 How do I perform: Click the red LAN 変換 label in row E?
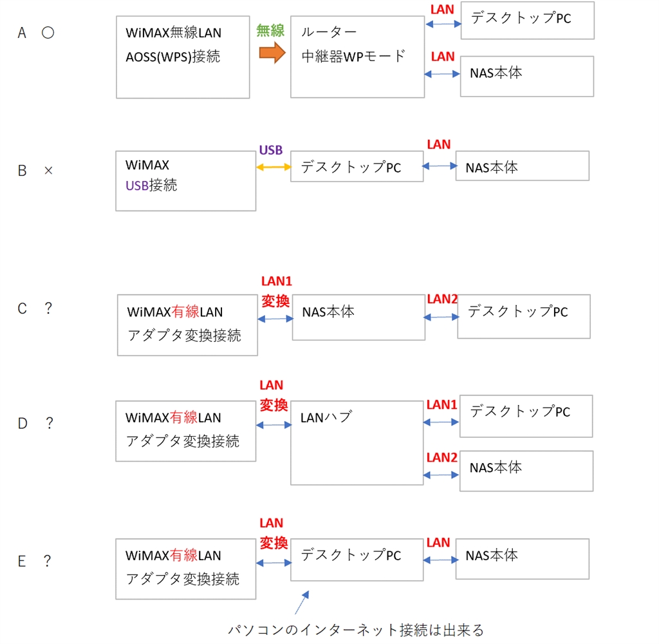pyautogui.click(x=272, y=534)
